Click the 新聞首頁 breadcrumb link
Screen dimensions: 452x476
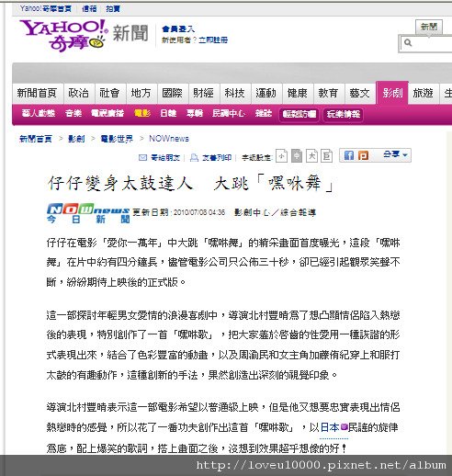pos(36,139)
